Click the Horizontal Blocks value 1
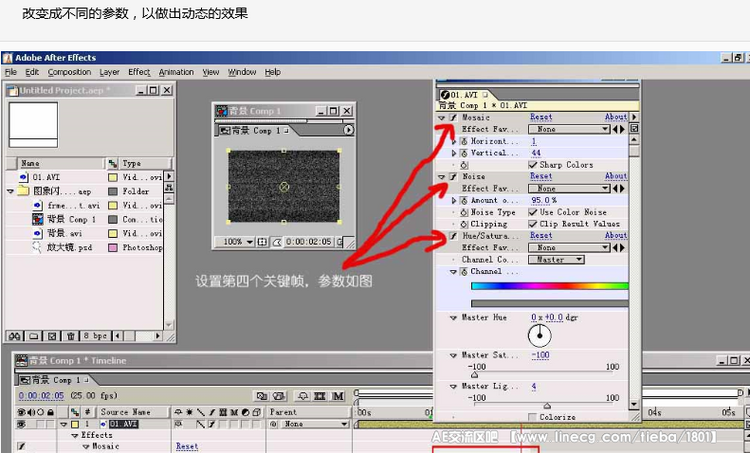The image size is (750, 453). 534,141
